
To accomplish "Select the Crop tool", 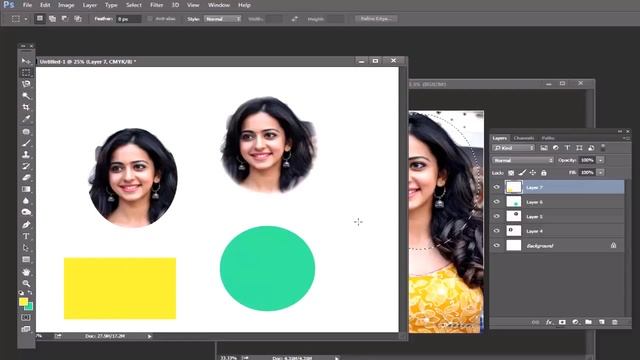I will [26, 107].
